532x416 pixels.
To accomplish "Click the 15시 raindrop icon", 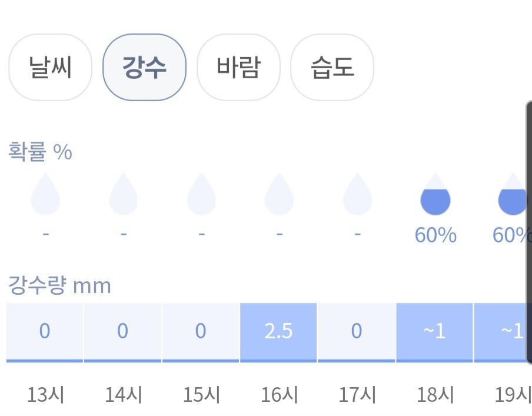I will (x=201, y=195).
